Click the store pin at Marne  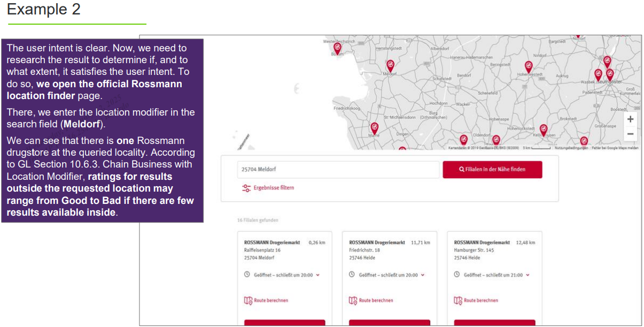point(375,128)
